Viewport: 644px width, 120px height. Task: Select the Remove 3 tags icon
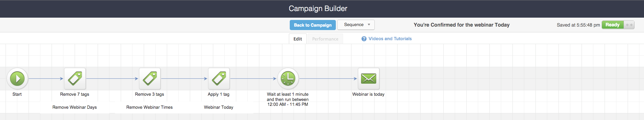pyautogui.click(x=150, y=79)
